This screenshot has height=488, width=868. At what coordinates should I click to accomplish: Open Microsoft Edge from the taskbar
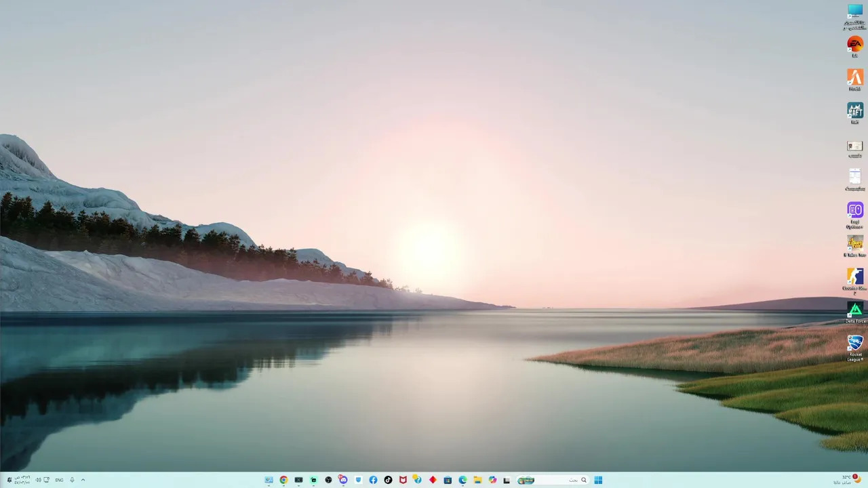pyautogui.click(x=462, y=480)
